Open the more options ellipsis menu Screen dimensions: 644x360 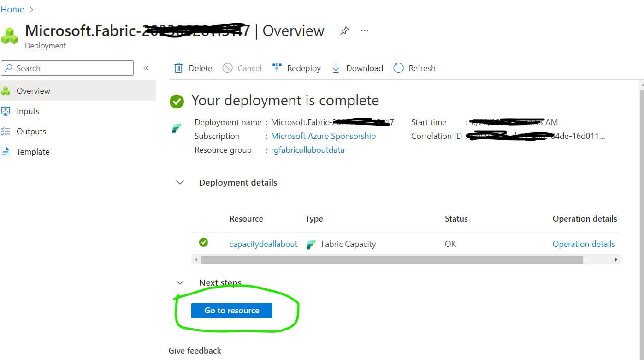[x=365, y=31]
